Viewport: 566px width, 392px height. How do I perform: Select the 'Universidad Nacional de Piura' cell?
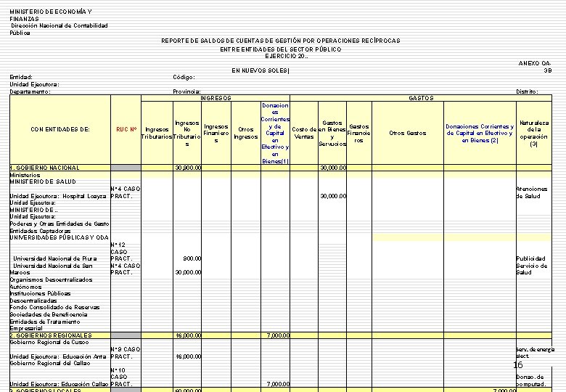[x=55, y=259]
